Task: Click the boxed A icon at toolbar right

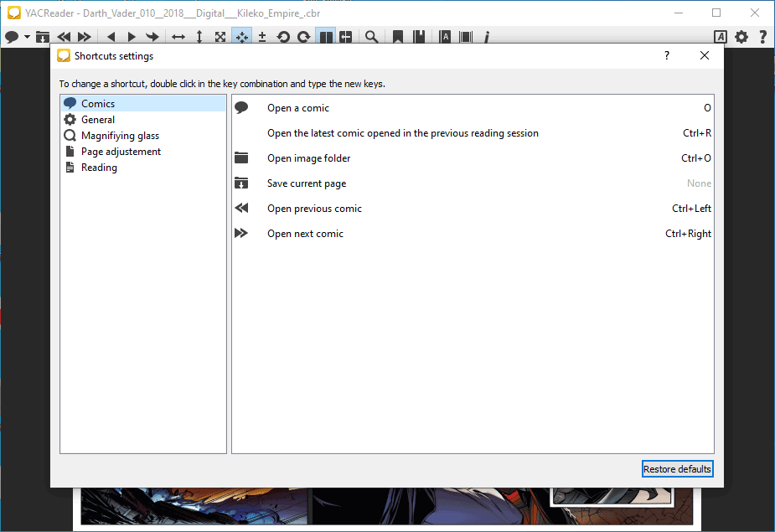Action: click(721, 37)
